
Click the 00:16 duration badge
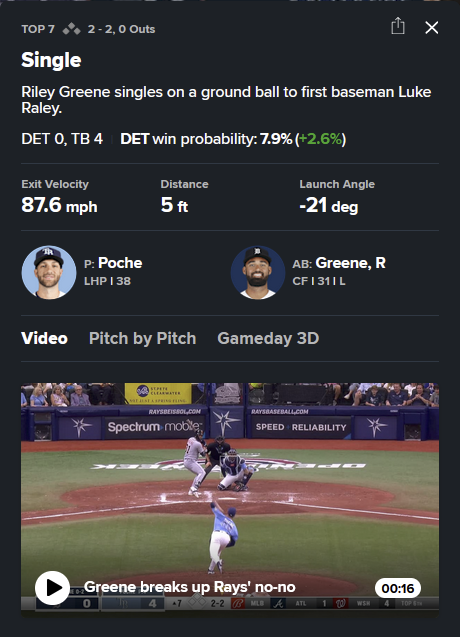[x=398, y=588]
